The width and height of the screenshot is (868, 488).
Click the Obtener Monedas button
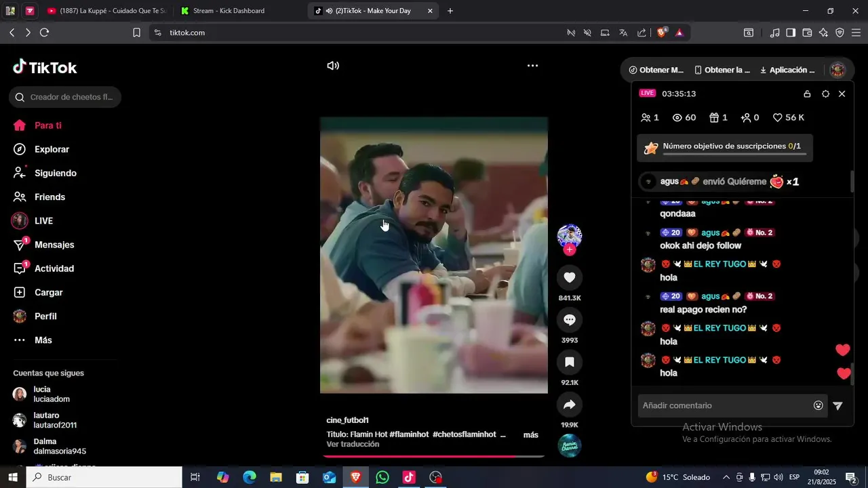click(656, 70)
